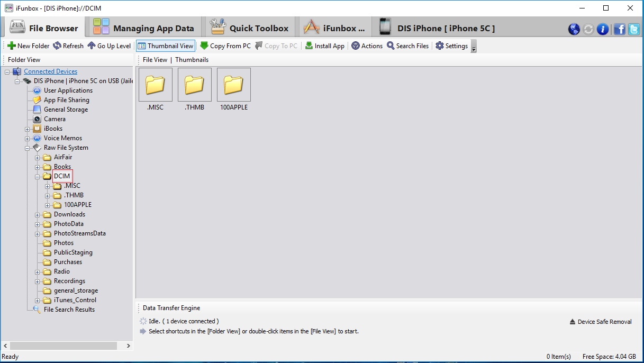Select the Books folder in tree

pos(62,167)
